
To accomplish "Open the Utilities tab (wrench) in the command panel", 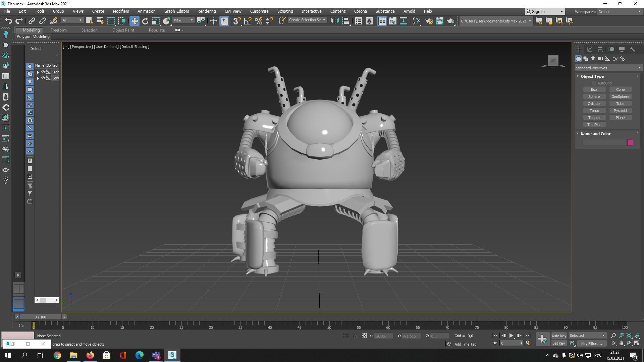I will click(633, 49).
